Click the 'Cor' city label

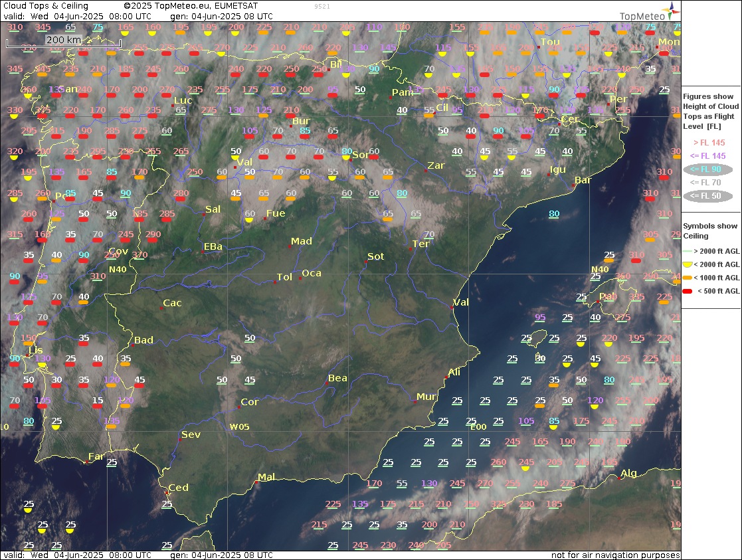[249, 401]
